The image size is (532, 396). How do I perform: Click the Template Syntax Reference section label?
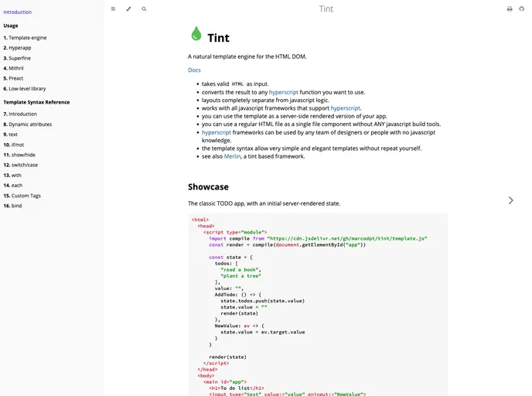tap(36, 102)
